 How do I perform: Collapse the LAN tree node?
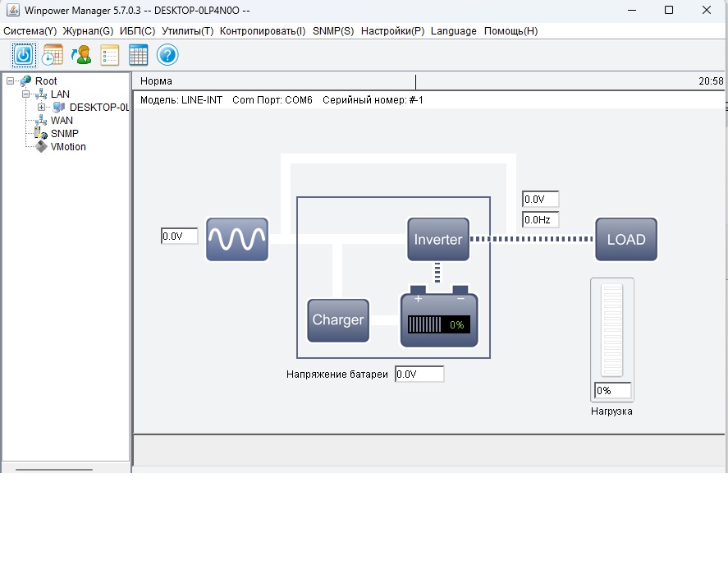(26, 94)
